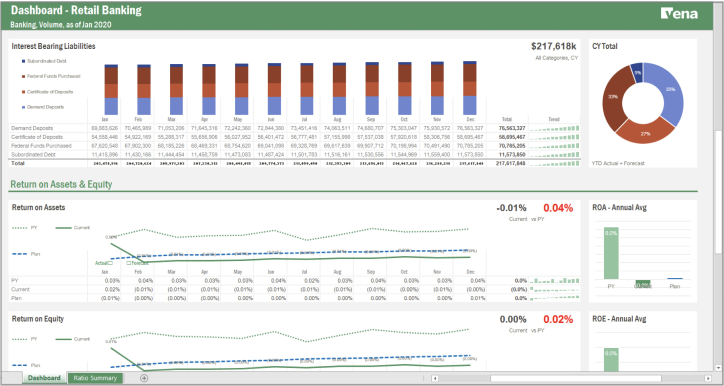The height and width of the screenshot is (386, 724).
Task: Click the 'YTD Actual + Forecast' caption
Action: [618, 163]
